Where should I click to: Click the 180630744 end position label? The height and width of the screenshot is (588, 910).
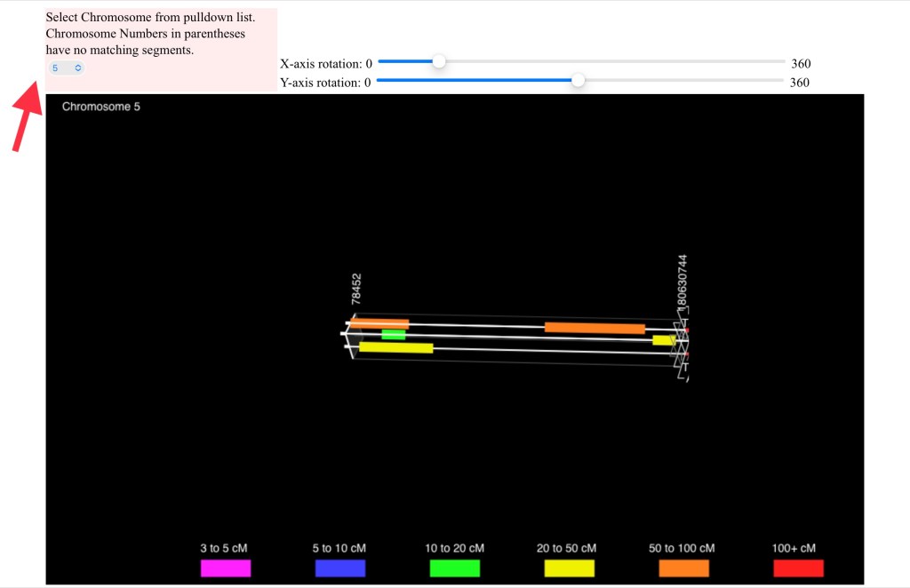[x=682, y=282]
